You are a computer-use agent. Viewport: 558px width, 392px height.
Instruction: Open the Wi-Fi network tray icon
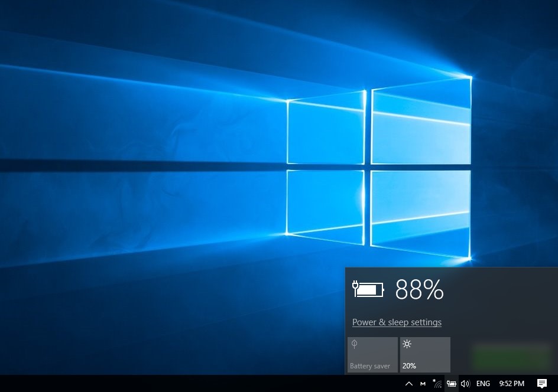coord(437,384)
